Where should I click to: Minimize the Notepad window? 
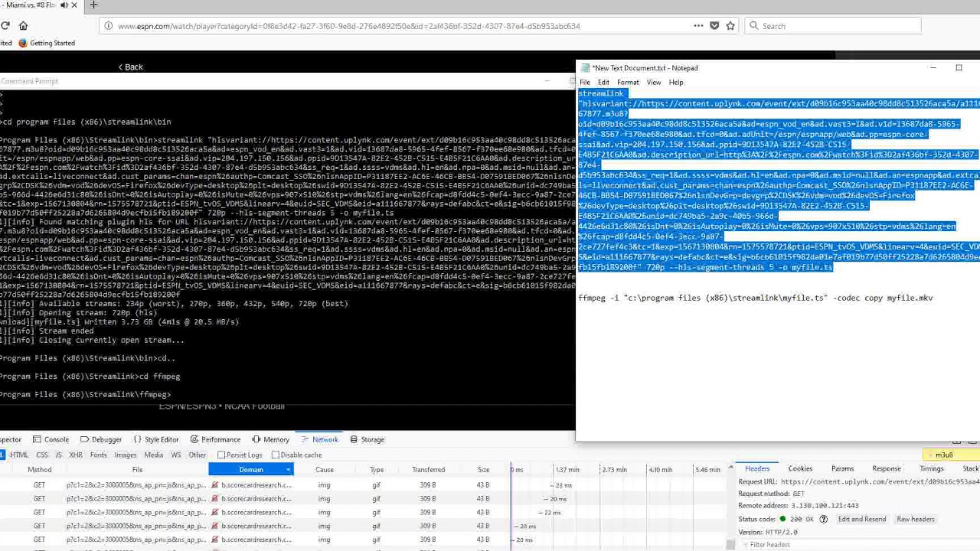tap(933, 68)
